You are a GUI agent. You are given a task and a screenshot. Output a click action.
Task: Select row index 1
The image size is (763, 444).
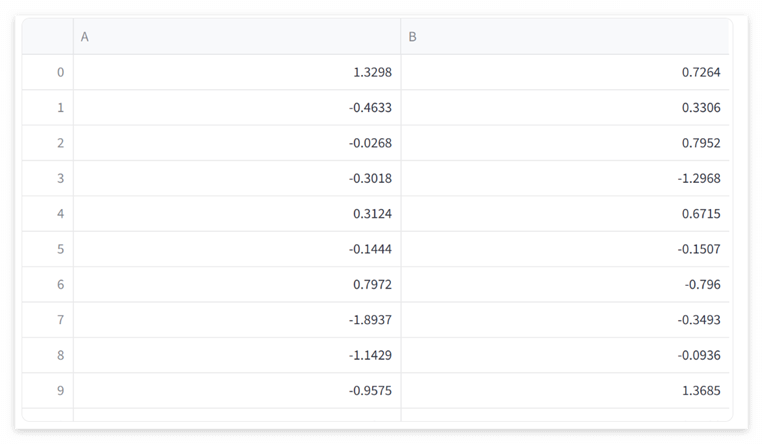click(x=48, y=108)
